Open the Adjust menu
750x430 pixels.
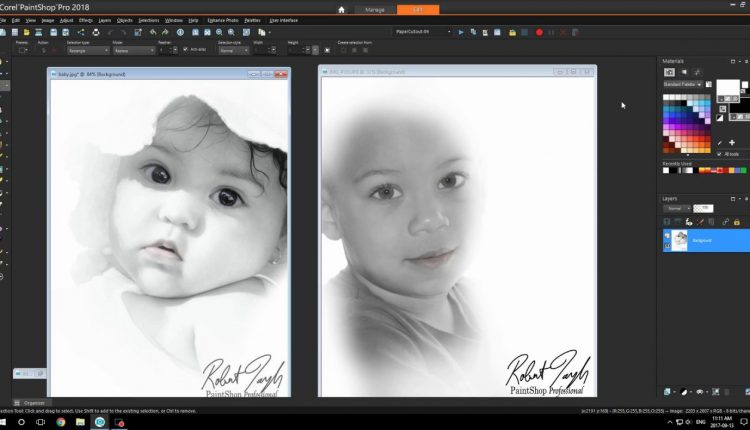(66, 21)
